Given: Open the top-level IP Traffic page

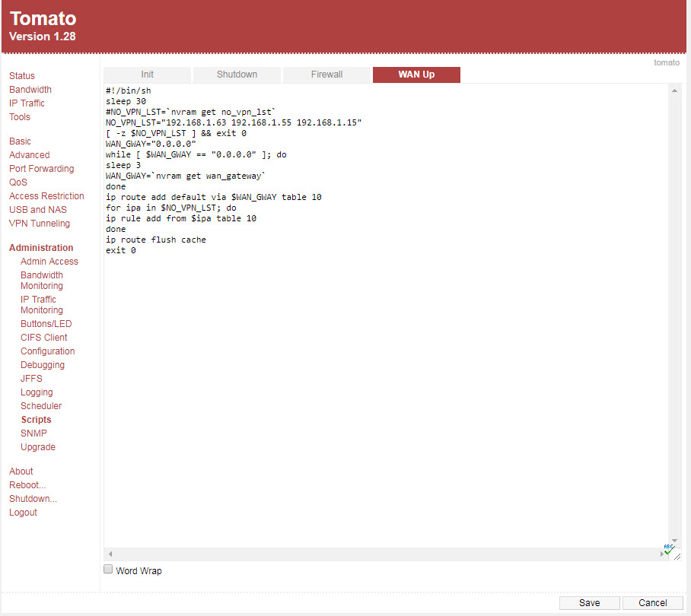Looking at the screenshot, I should coord(27,103).
